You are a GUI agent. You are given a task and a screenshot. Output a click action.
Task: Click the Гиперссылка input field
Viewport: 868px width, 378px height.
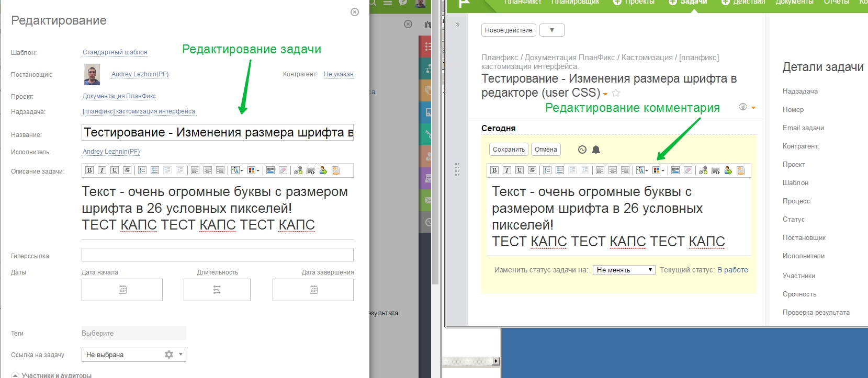[x=217, y=255]
